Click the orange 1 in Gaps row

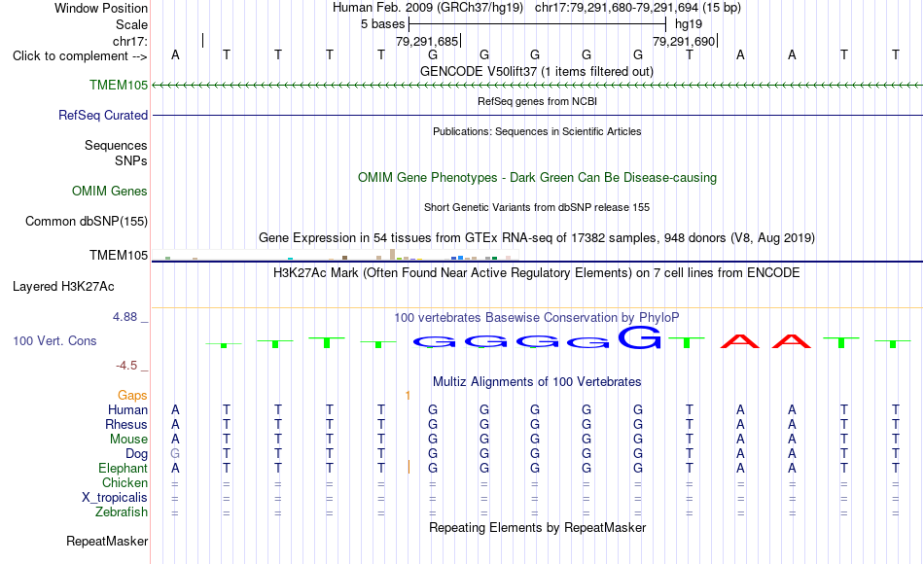point(408,396)
